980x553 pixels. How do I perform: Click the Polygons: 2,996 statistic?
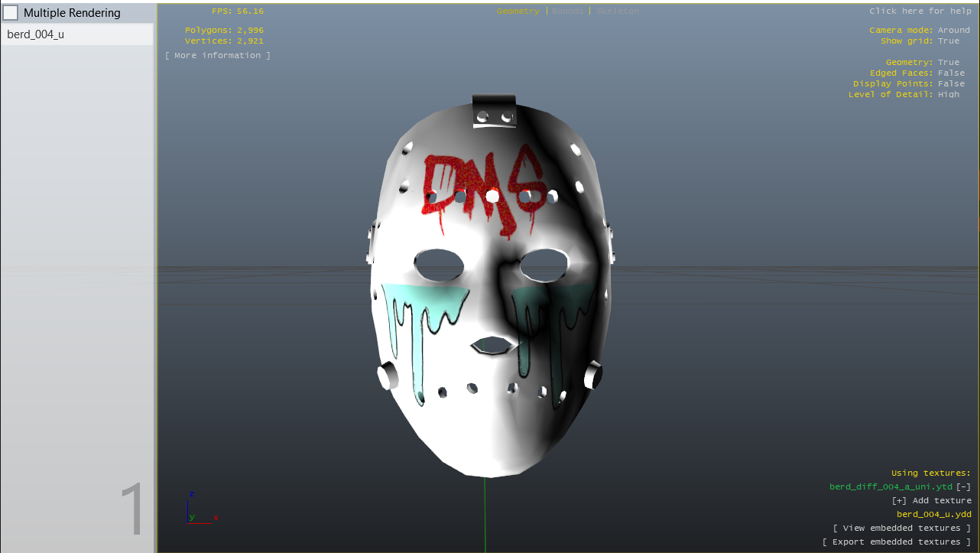pos(224,31)
